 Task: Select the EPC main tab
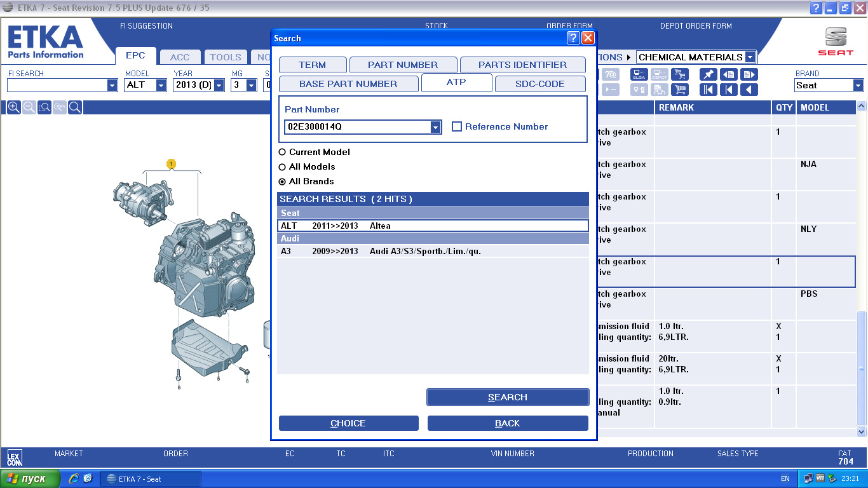(x=135, y=55)
